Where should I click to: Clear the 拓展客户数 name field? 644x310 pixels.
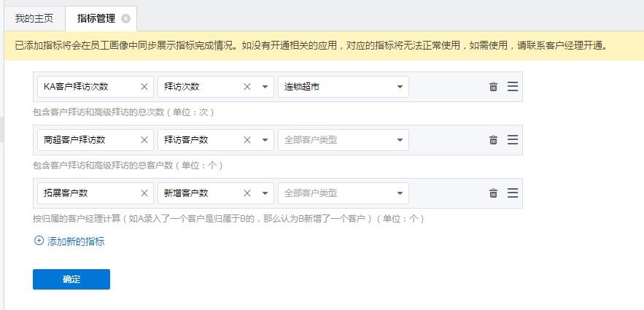tap(144, 193)
